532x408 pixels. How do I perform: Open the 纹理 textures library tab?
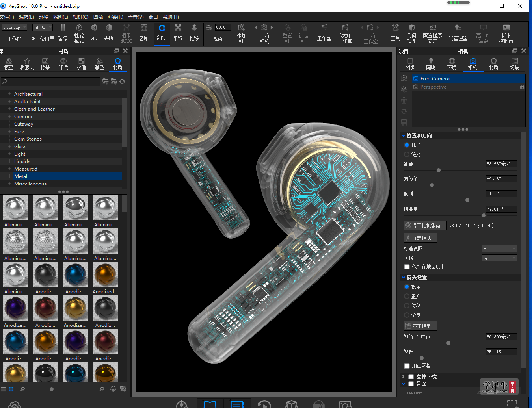click(x=82, y=64)
